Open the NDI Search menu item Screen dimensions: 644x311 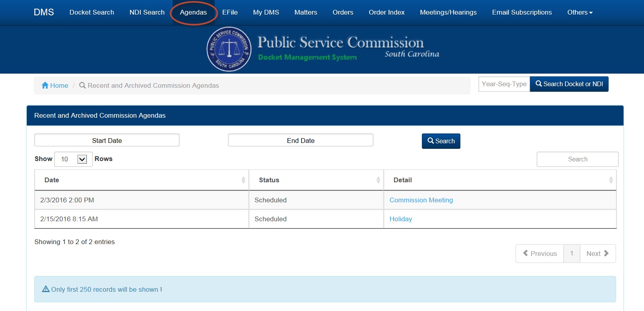[147, 13]
